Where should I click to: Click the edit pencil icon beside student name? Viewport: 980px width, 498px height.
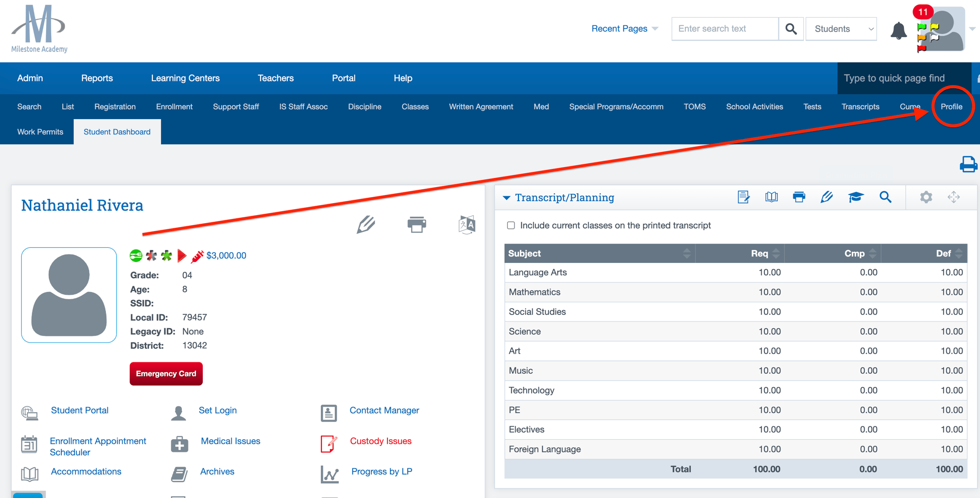(x=366, y=225)
